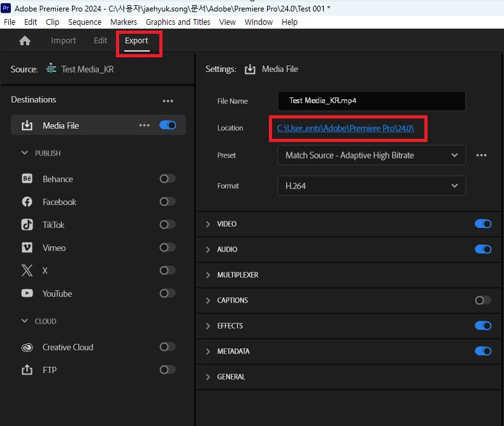Turn off the AUDIO export toggle

point(483,249)
